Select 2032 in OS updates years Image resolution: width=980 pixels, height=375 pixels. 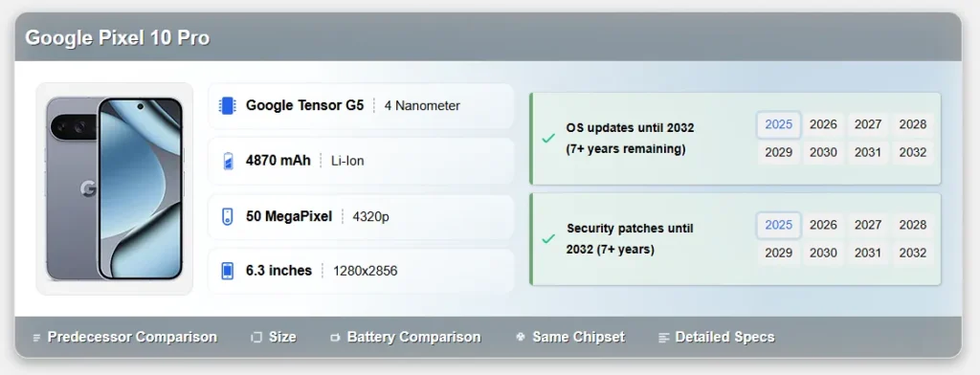tap(912, 152)
